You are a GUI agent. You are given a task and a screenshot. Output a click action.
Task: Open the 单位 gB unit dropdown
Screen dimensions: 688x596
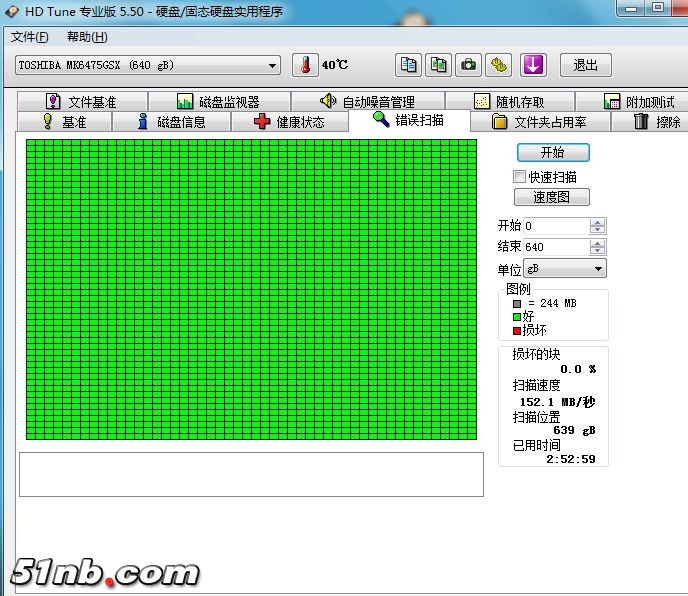pos(565,268)
